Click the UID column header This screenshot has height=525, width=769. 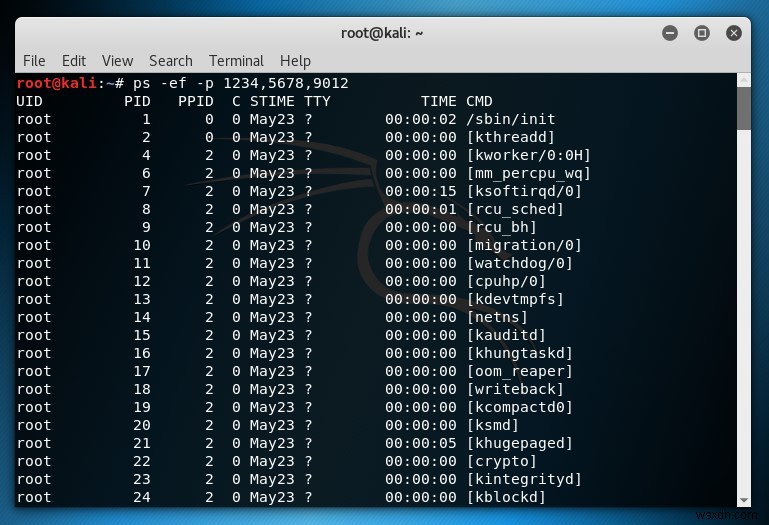coord(29,101)
